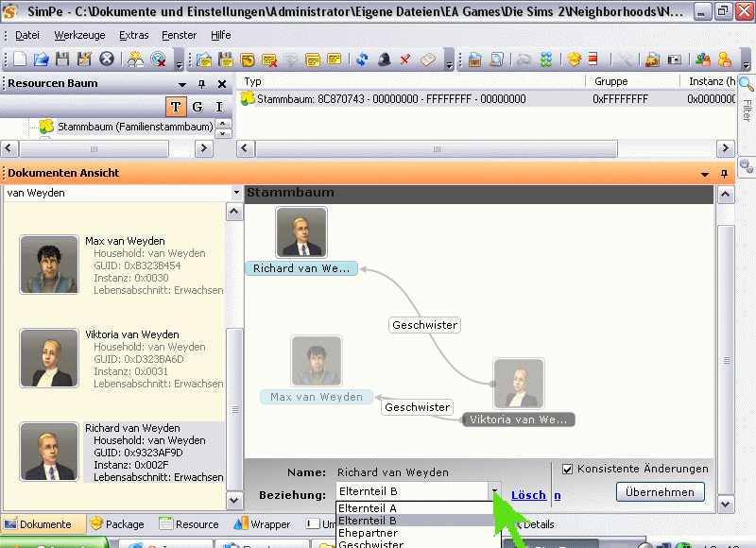The height and width of the screenshot is (548, 756).
Task: Click the save disk icon in toolbar
Action: click(x=62, y=60)
